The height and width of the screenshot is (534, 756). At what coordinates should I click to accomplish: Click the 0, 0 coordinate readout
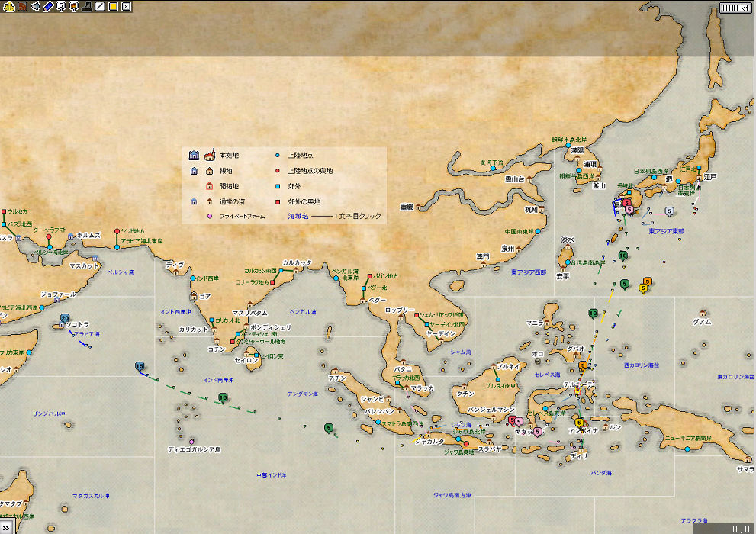click(741, 529)
